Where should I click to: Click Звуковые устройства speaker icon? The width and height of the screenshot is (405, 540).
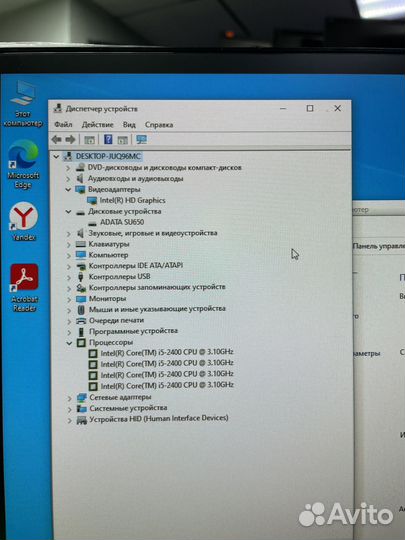[80, 233]
